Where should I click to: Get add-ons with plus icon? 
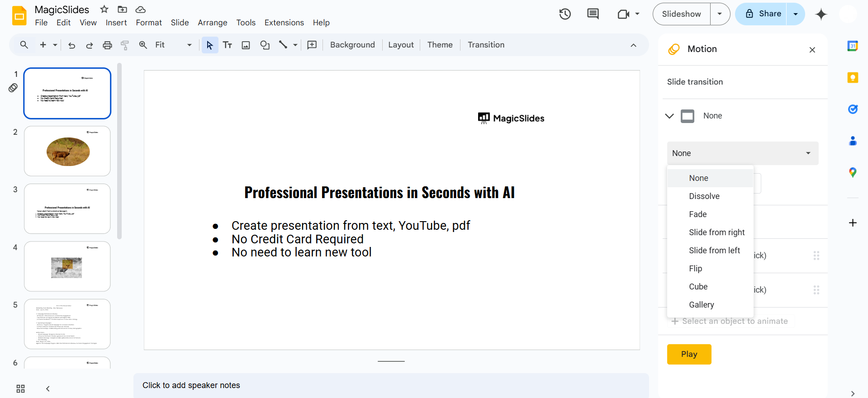tap(853, 223)
